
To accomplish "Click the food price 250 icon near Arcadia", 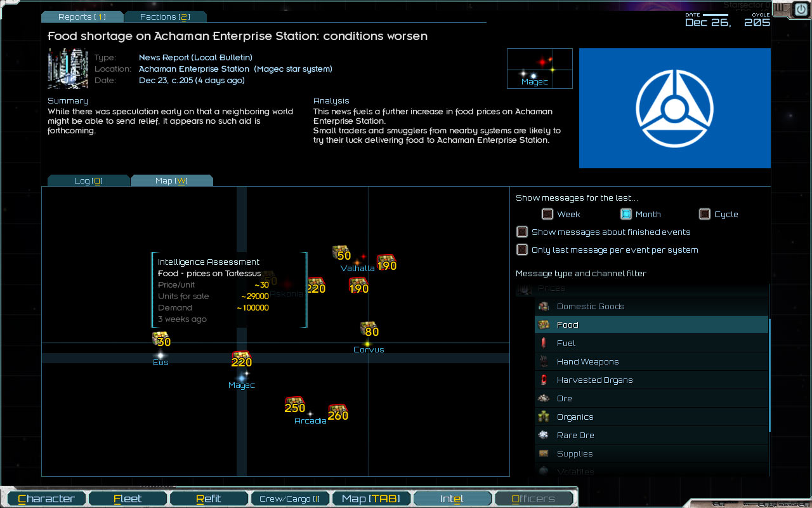I will point(294,405).
